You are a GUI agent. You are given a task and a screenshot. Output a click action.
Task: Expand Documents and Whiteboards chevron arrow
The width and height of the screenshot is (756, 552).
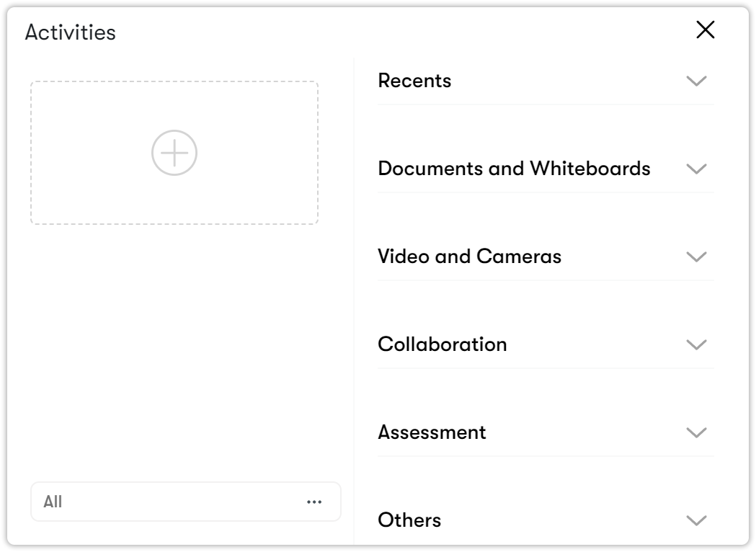(x=696, y=169)
